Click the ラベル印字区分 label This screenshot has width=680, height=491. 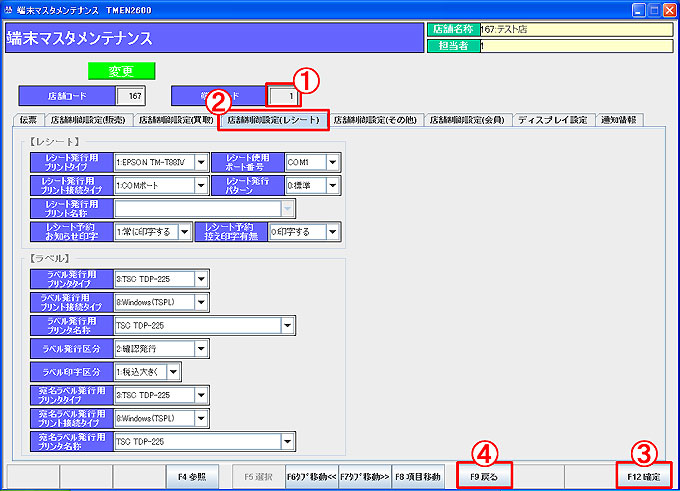(72, 372)
